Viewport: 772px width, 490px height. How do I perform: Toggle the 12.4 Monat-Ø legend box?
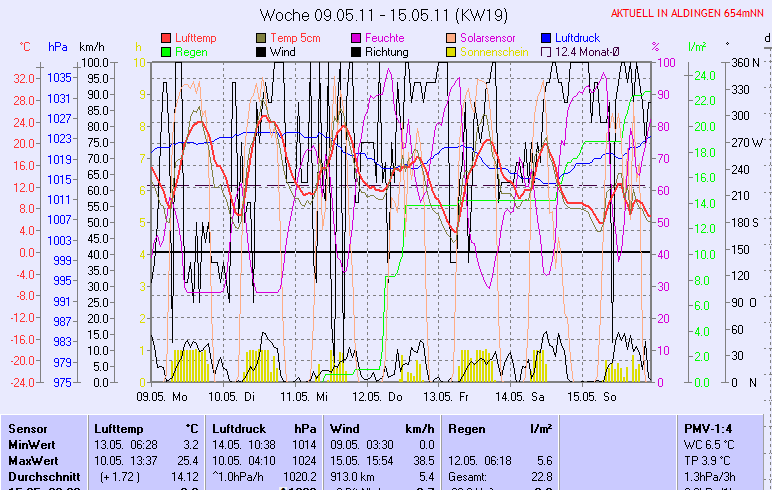[x=546, y=51]
